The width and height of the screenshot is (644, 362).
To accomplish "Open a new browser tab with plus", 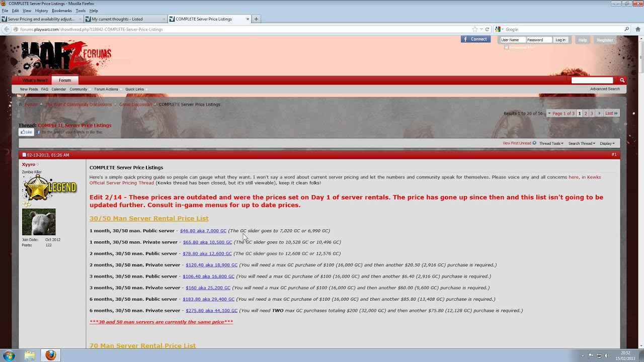I will tap(256, 19).
